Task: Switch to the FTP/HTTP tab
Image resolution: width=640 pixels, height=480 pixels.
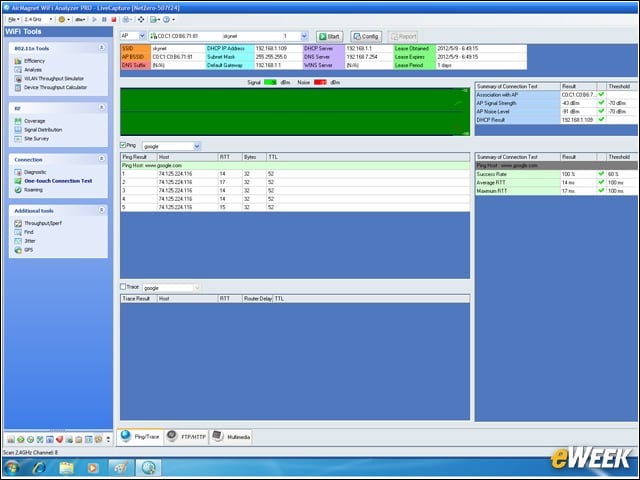Action: click(x=187, y=437)
